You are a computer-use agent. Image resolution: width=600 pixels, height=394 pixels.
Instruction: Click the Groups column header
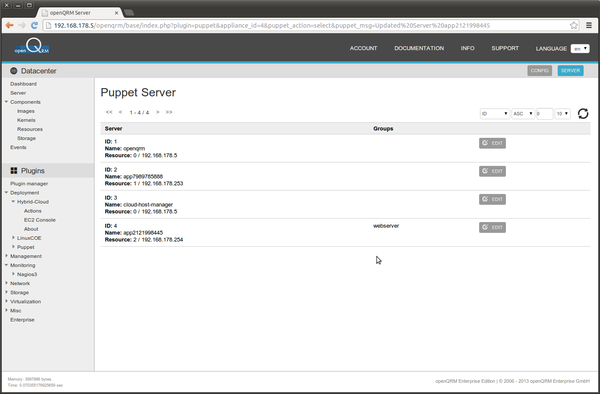click(383, 129)
